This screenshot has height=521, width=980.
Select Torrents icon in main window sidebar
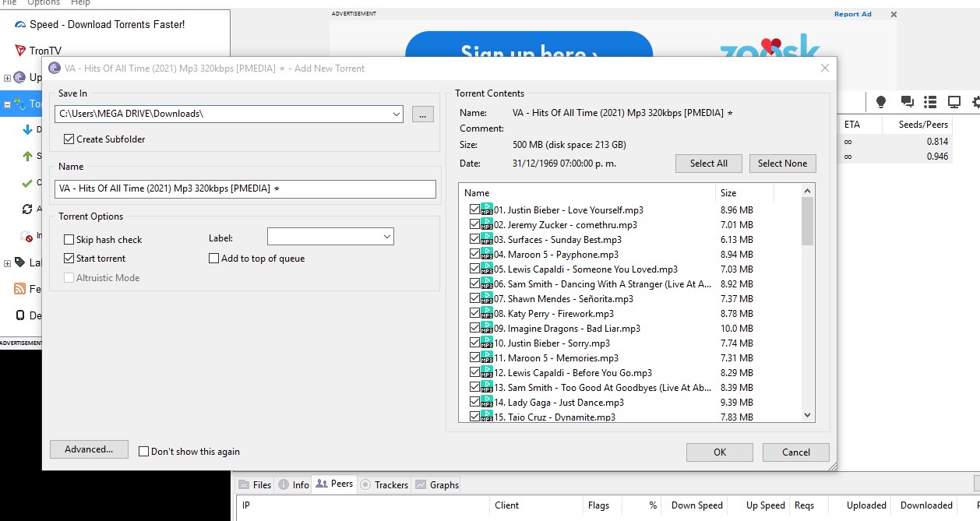(x=20, y=104)
